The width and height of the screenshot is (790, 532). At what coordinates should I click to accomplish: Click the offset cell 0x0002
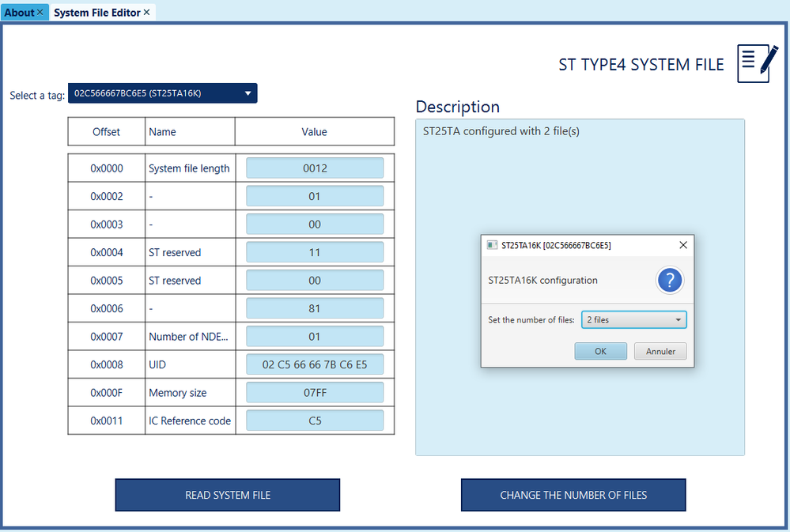[106, 197]
